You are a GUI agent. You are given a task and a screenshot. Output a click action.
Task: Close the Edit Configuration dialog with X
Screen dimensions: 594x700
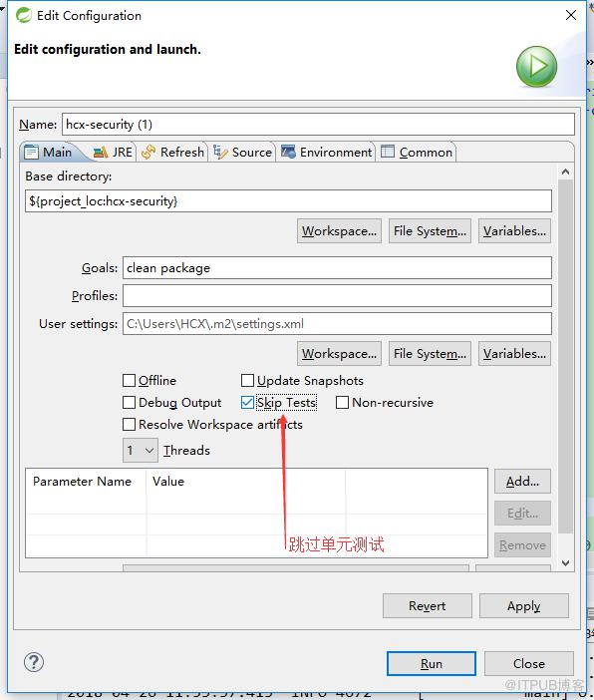571,15
